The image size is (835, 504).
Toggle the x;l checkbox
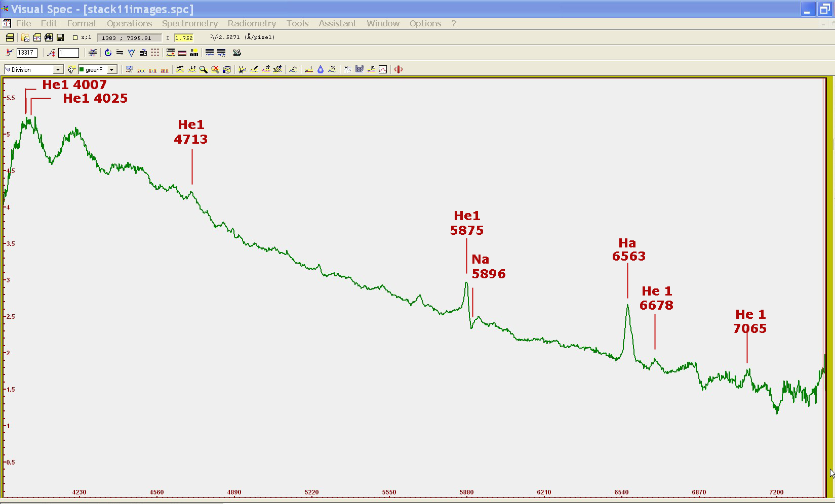[x=75, y=37]
